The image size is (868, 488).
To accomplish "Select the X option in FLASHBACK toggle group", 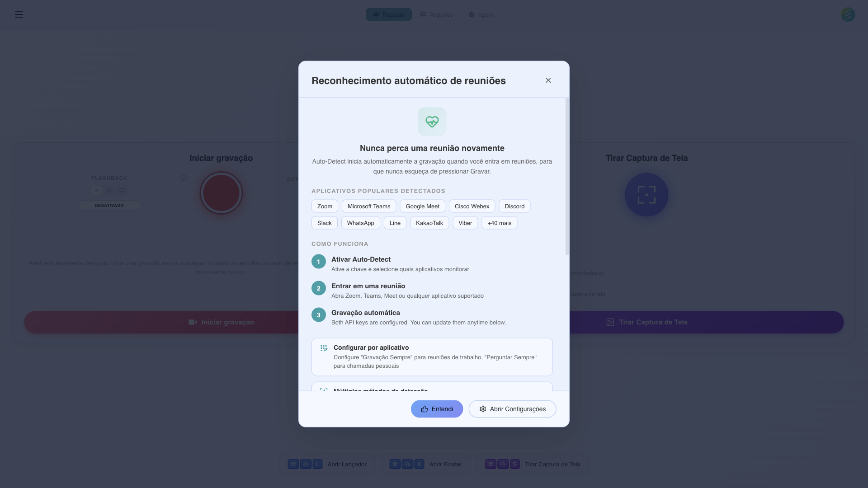I will tap(97, 190).
